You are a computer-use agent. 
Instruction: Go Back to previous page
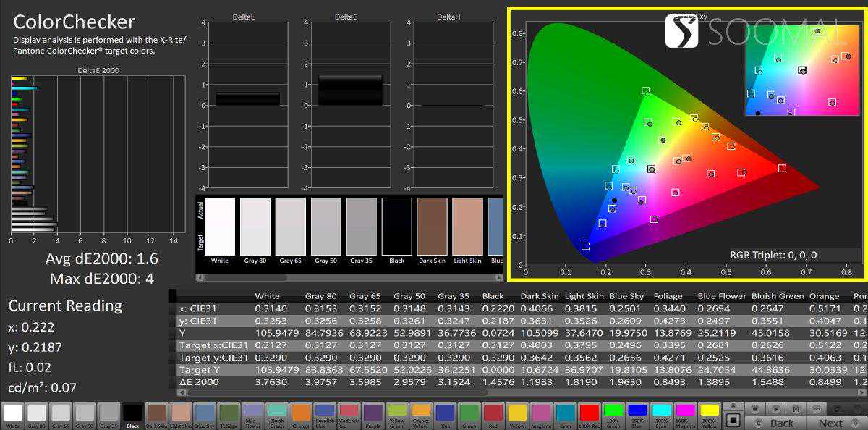(781, 423)
